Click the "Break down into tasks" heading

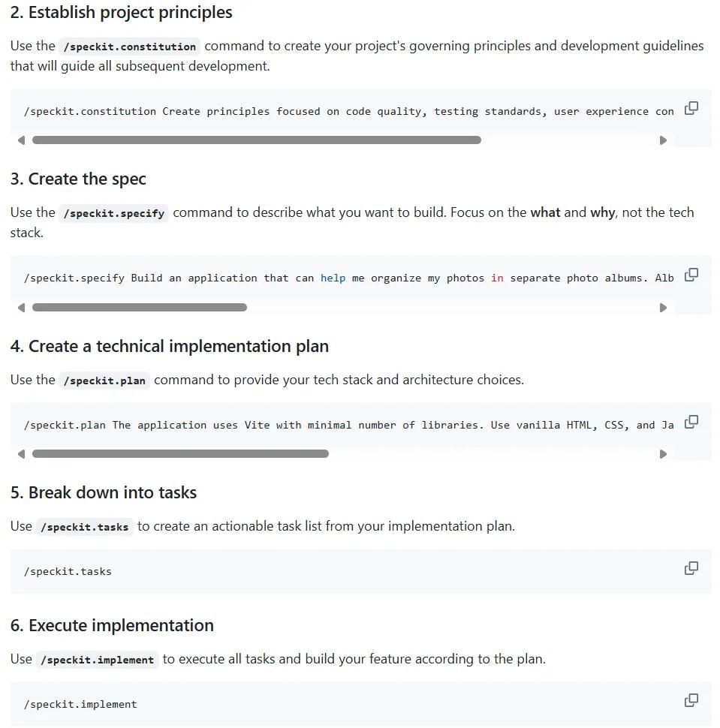(104, 493)
